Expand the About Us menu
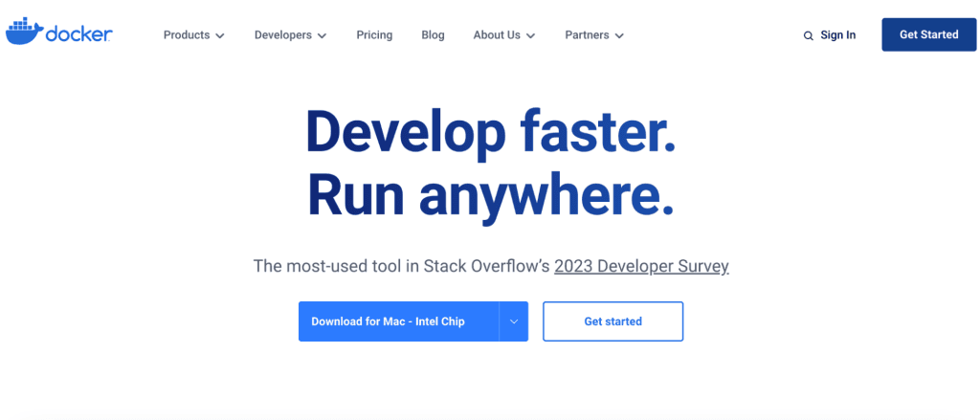The width and height of the screenshot is (980, 420). [503, 35]
